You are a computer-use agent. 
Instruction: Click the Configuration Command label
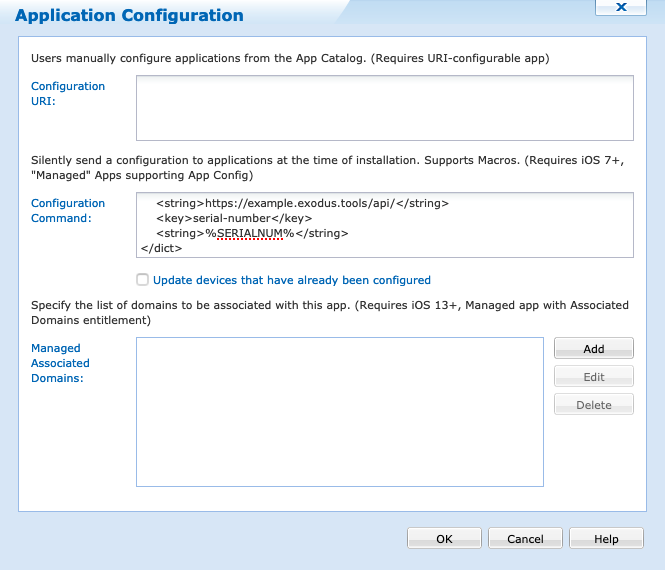68,210
